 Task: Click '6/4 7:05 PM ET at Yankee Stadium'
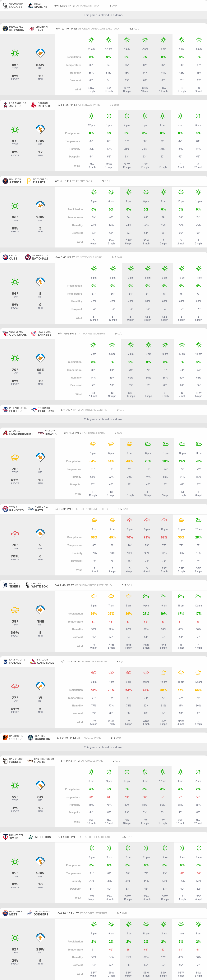[x=81, y=334]
